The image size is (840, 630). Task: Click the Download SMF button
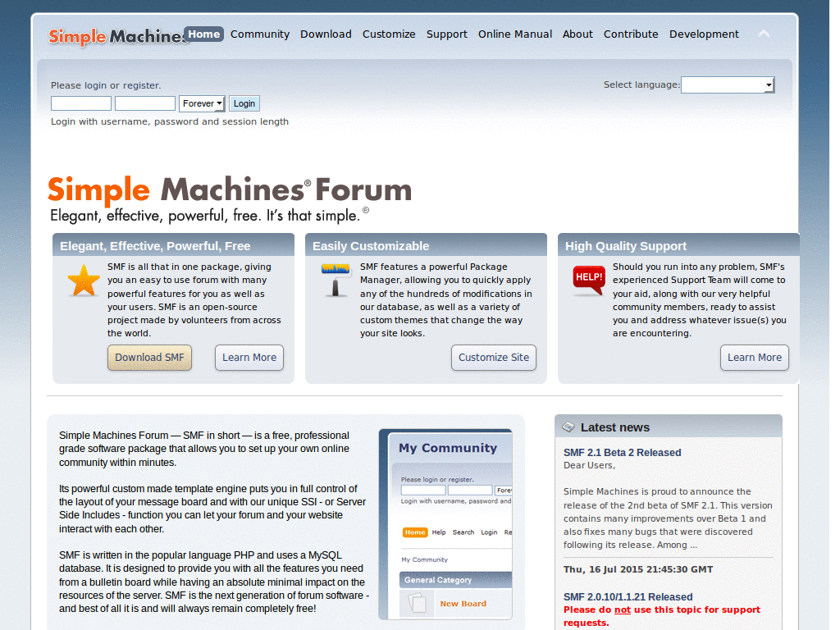149,358
